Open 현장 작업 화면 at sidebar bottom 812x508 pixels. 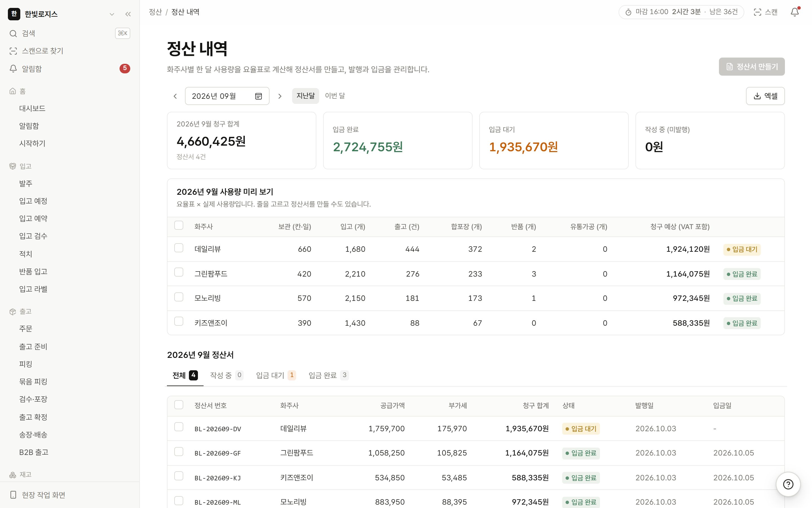tap(69, 495)
